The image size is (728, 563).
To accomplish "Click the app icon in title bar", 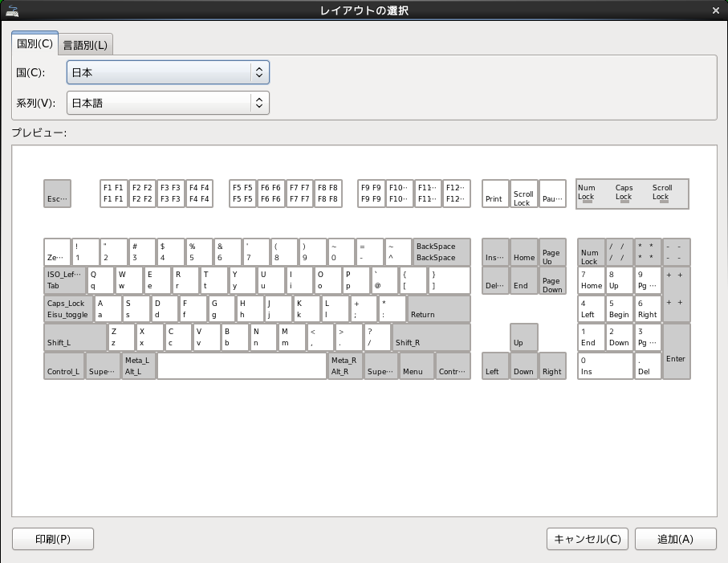I will (x=12, y=10).
